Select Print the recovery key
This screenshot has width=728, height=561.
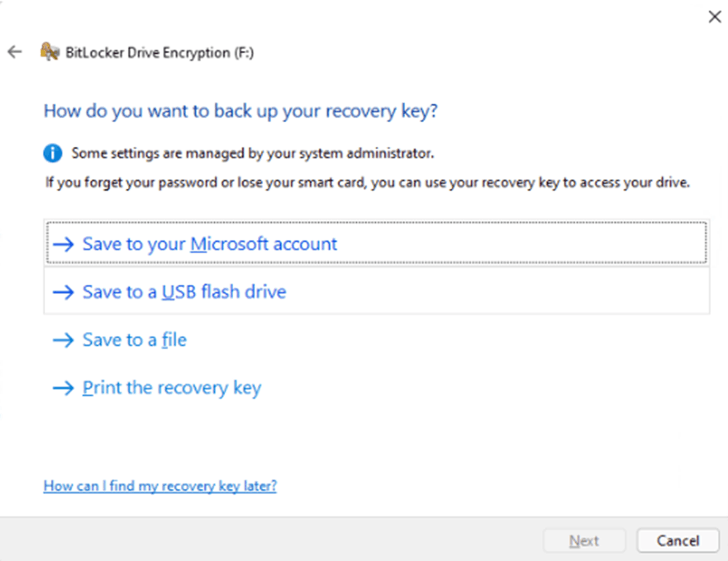(x=172, y=387)
